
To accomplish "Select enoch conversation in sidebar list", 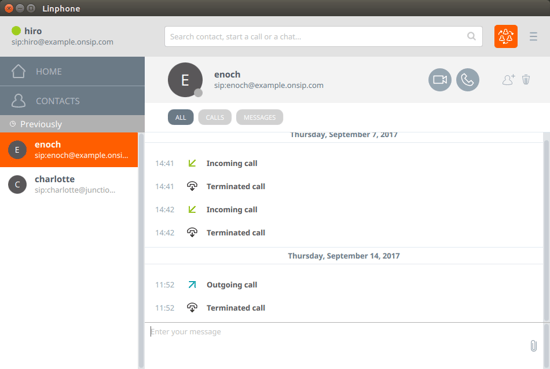I will pyautogui.click(x=69, y=150).
